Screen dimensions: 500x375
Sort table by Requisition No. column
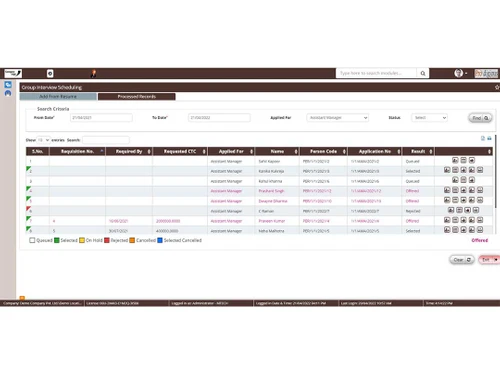(77, 151)
